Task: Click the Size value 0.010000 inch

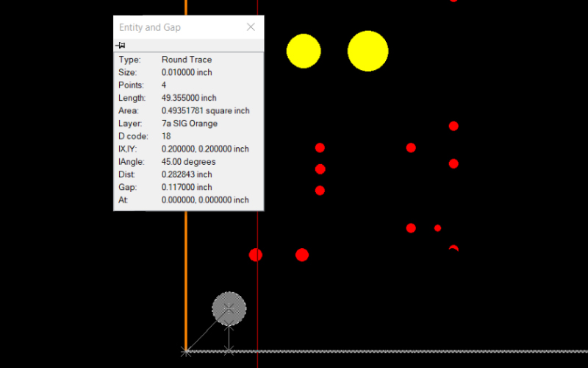Action: (x=187, y=72)
